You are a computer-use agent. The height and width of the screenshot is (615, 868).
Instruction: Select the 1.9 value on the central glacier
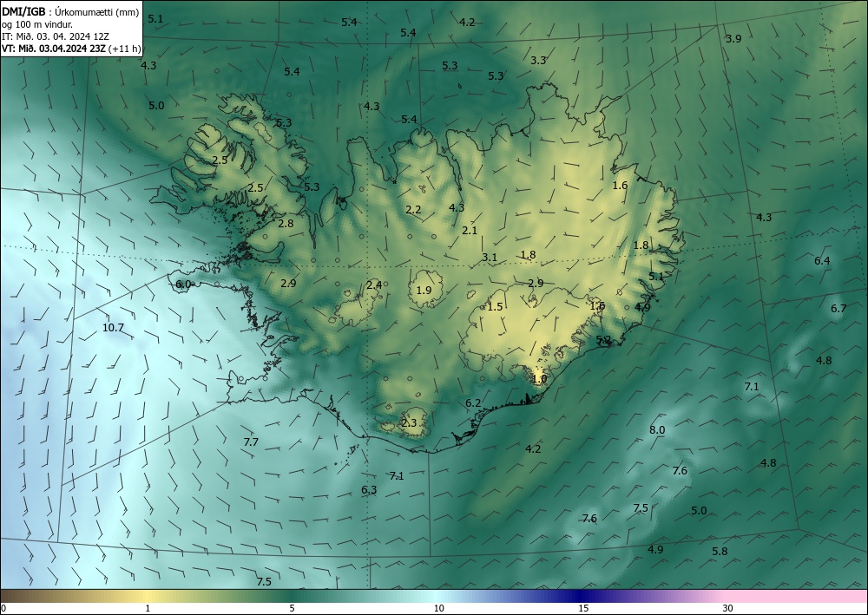(x=424, y=291)
